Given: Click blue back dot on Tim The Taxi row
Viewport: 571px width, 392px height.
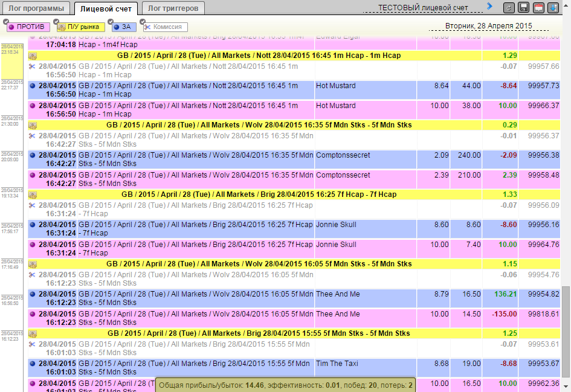Looking at the screenshot, I should coord(33,364).
